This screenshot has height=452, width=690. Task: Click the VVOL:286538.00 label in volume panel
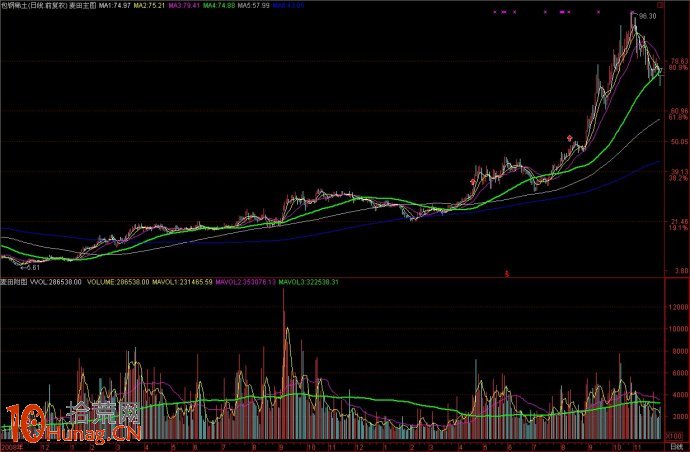(55, 282)
